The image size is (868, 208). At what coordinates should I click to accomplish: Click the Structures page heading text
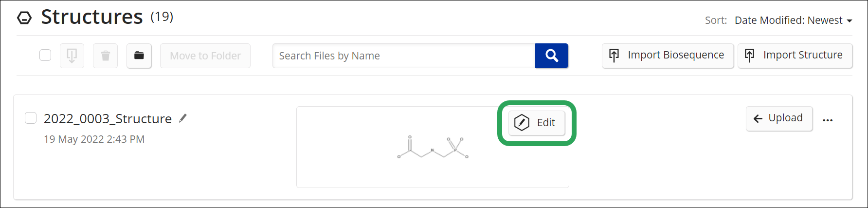pos(92,17)
